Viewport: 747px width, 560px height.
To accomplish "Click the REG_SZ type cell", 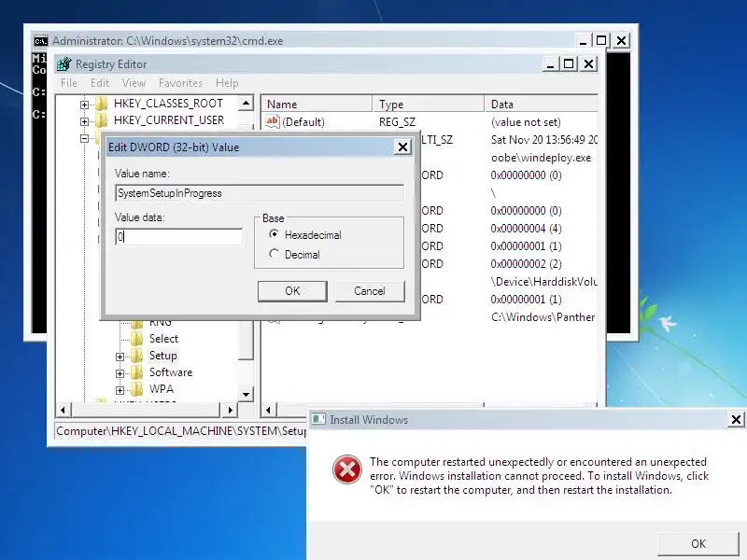I will (397, 122).
